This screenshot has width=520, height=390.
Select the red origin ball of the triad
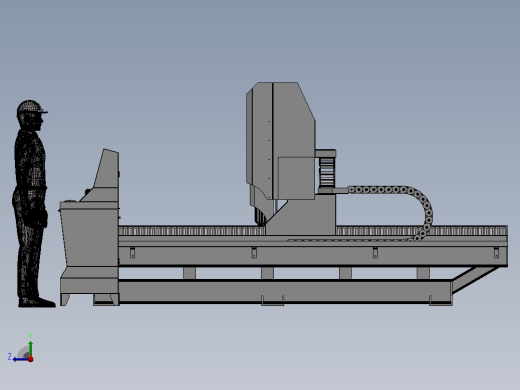pyautogui.click(x=31, y=359)
